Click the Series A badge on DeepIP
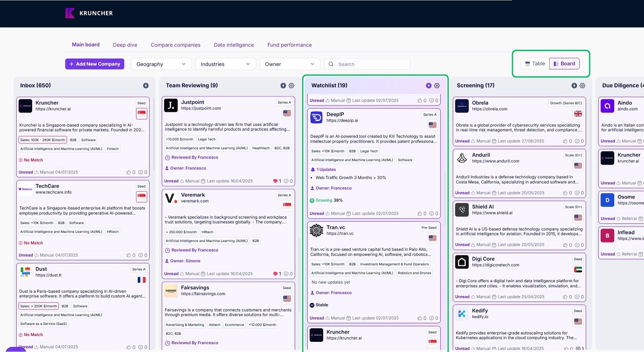The image size is (644, 352). (430, 115)
